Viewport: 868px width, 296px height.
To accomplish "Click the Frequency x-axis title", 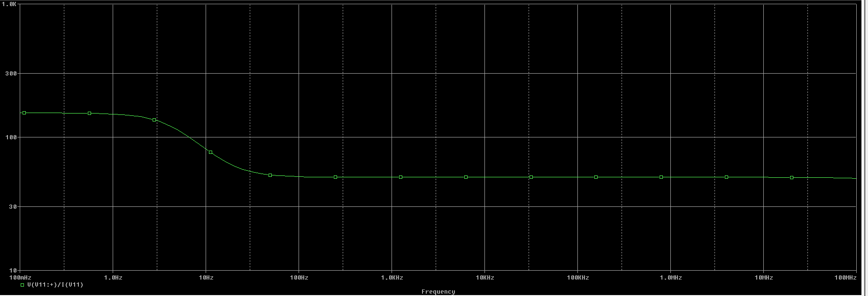I will 438,292.
